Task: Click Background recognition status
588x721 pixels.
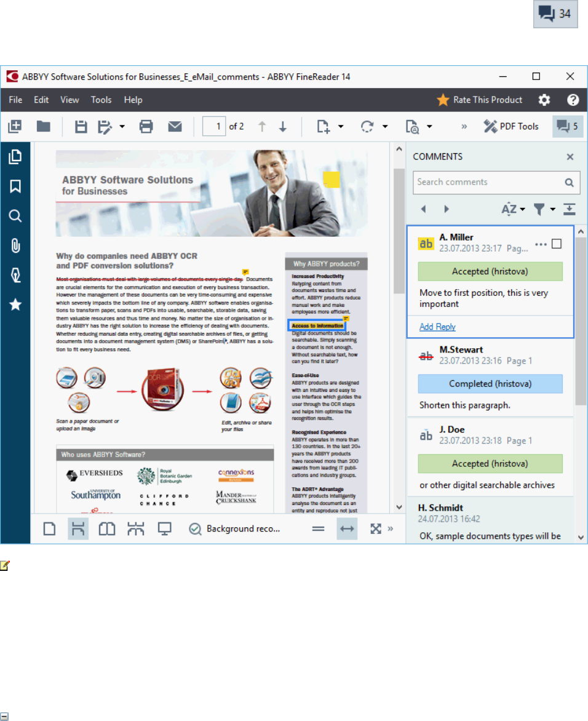Action: [235, 529]
